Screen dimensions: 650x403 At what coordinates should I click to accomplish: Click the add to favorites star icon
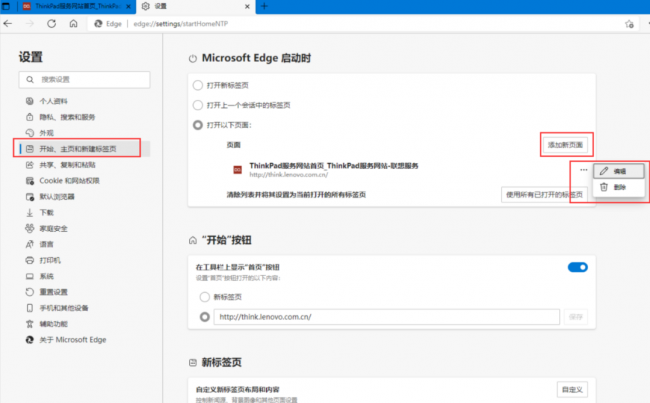coord(629,24)
